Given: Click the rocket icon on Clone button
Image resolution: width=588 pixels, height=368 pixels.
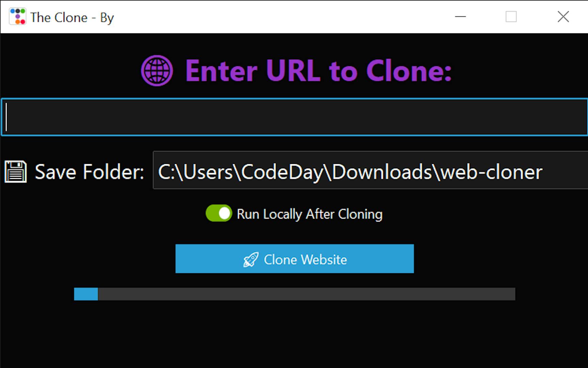Looking at the screenshot, I should 251,260.
